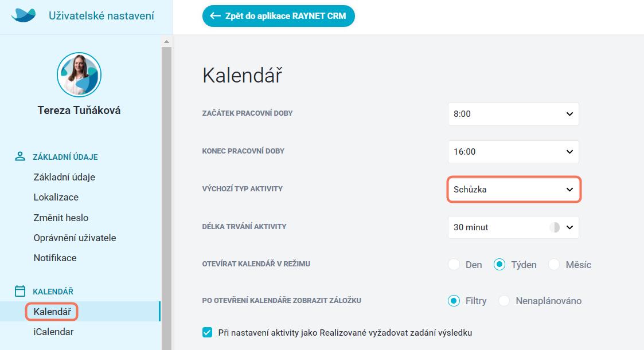Screen dimensions: 644x350
Task: Click the RAYNET whale logo icon
Action: click(24, 15)
